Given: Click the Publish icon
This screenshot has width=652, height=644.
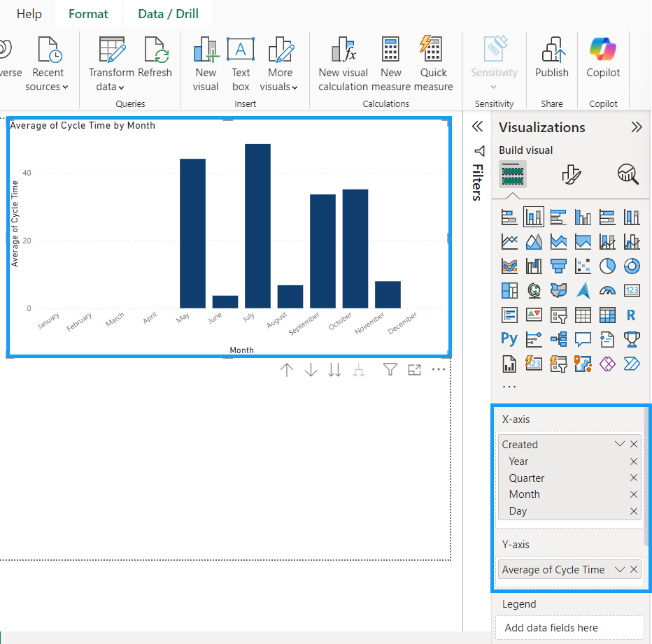Looking at the screenshot, I should pos(552,59).
